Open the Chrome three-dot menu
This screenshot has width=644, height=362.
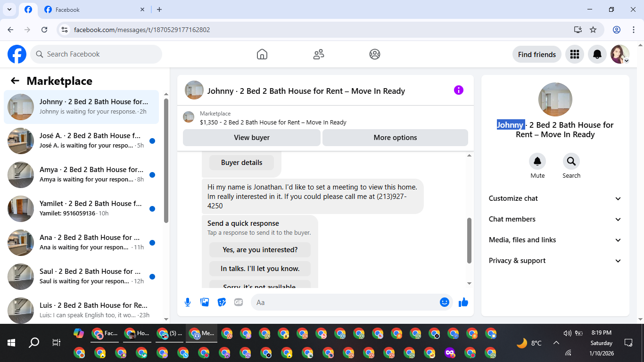point(634,30)
